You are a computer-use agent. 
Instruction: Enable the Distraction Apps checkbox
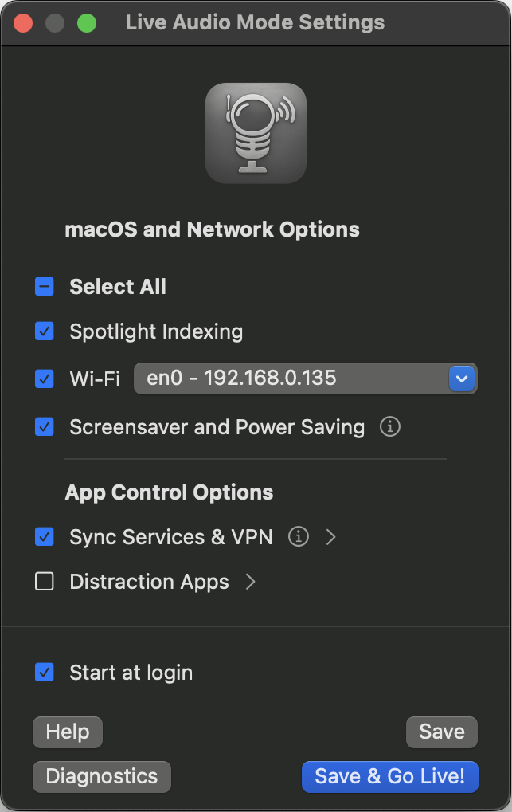45,582
